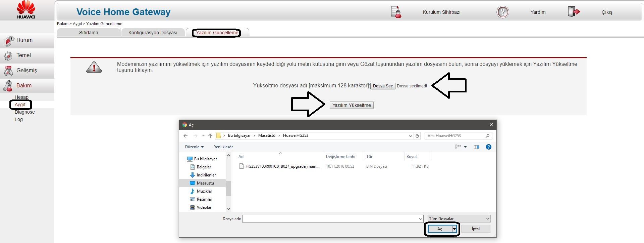Image resolution: width=644 pixels, height=243 pixels.
Task: Click the Ara: HuaweiHG253 search box
Action: (x=459, y=136)
